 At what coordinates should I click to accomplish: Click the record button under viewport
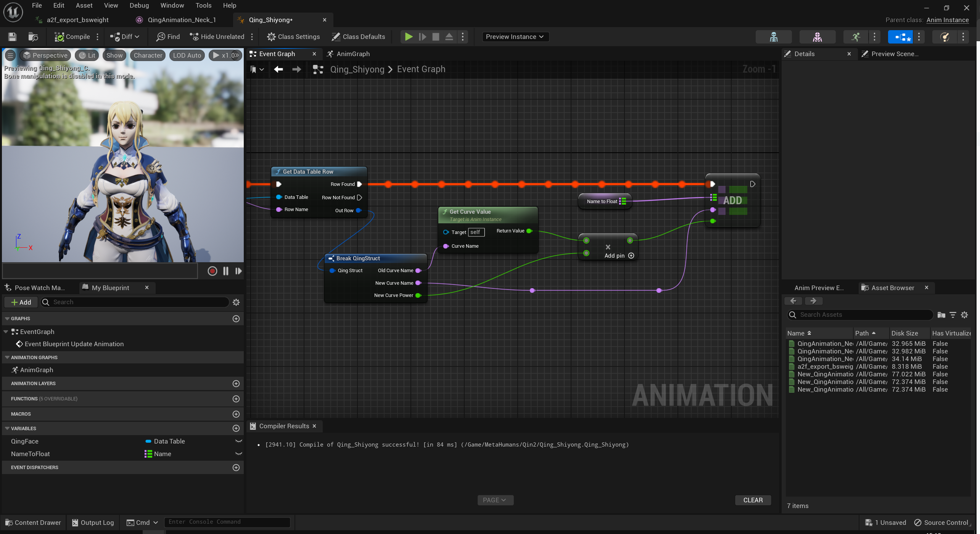[x=212, y=271]
